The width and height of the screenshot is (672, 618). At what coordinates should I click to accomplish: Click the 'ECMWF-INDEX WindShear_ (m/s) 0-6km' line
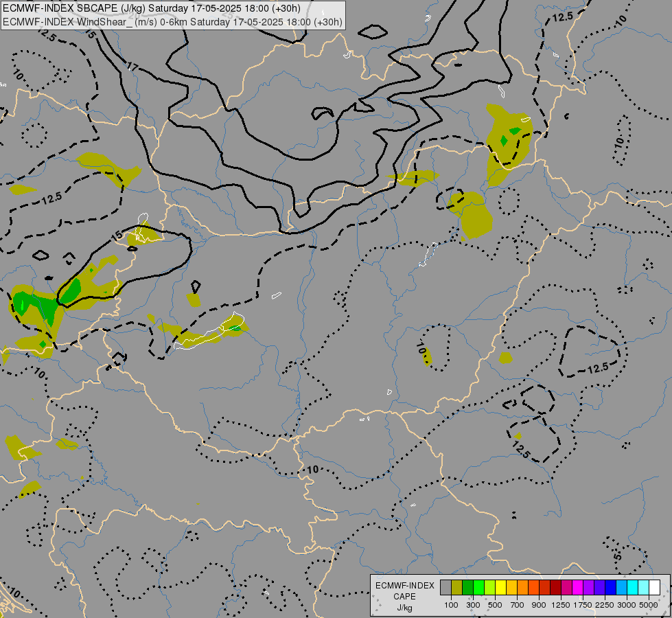coord(95,22)
